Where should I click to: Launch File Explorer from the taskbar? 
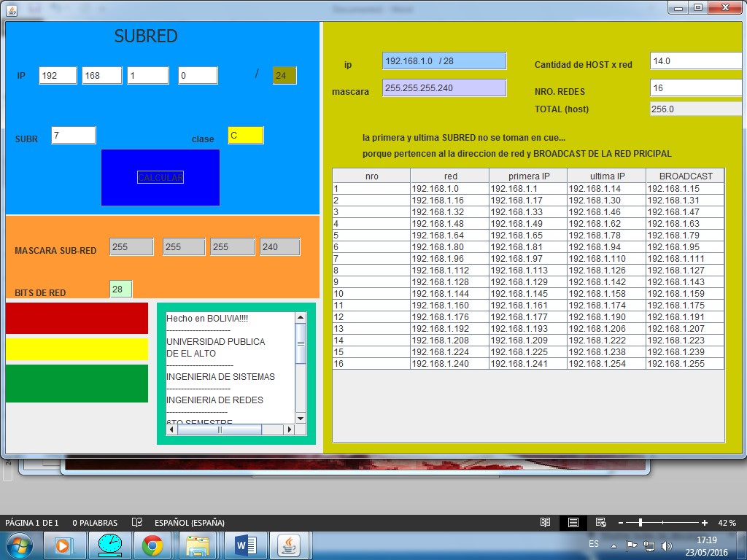[199, 544]
